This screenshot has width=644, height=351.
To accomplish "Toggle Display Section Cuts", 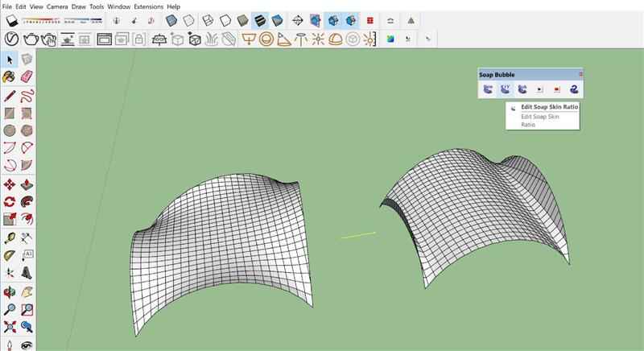I will (x=333, y=20).
